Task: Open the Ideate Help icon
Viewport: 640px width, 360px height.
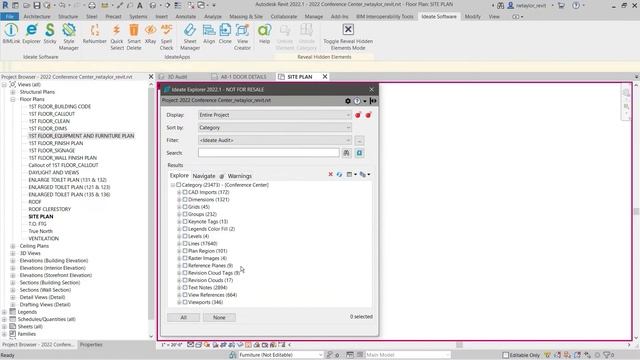Action: 264,33
